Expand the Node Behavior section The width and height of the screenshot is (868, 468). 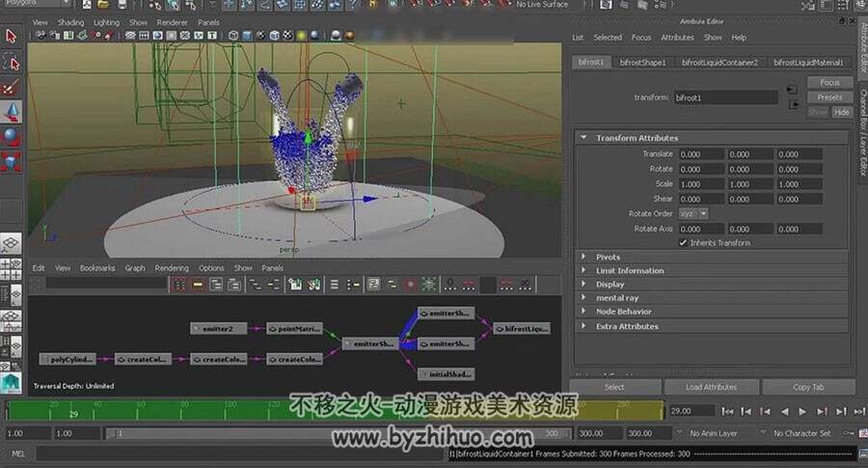coord(583,312)
